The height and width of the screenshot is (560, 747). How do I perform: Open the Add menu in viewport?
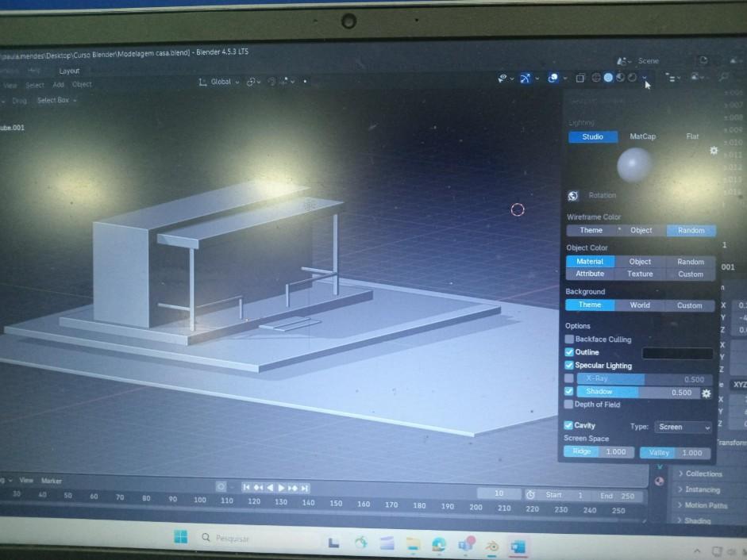[x=59, y=85]
